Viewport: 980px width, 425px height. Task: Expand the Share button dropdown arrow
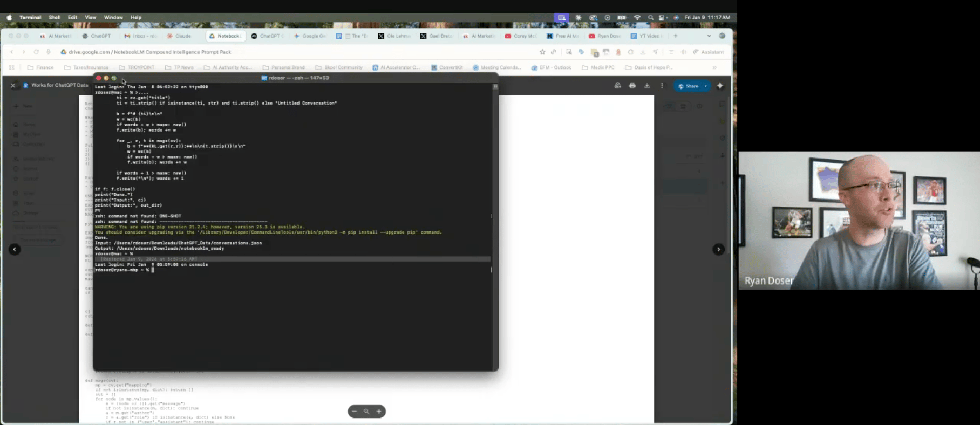pyautogui.click(x=705, y=86)
